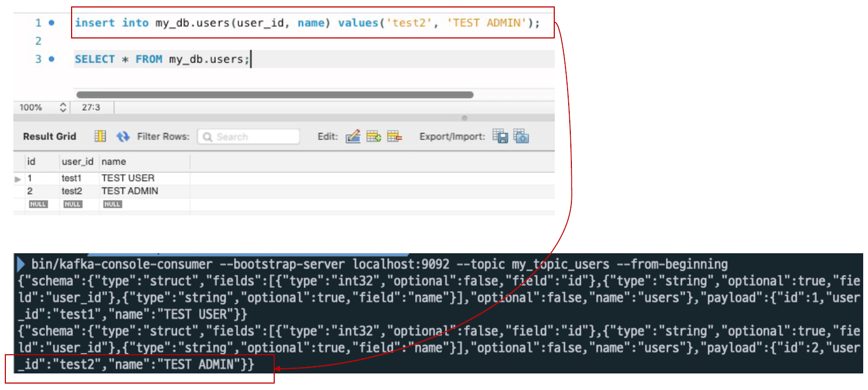The width and height of the screenshot is (868, 390).
Task: Open the 100% zoom stepper
Action: coord(63,107)
